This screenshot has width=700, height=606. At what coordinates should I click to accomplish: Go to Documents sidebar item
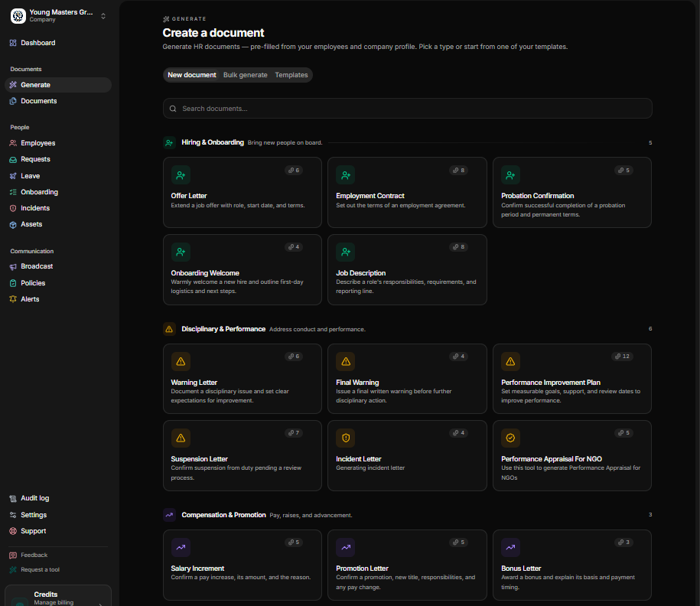[58, 101]
